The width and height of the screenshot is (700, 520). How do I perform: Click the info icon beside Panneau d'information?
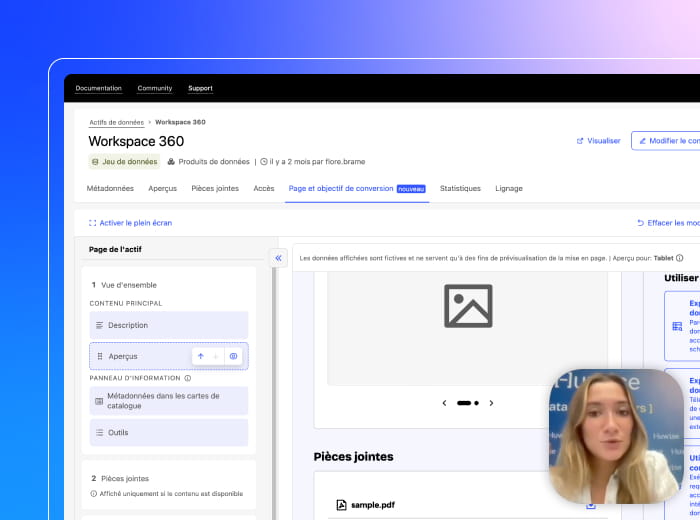coord(188,378)
